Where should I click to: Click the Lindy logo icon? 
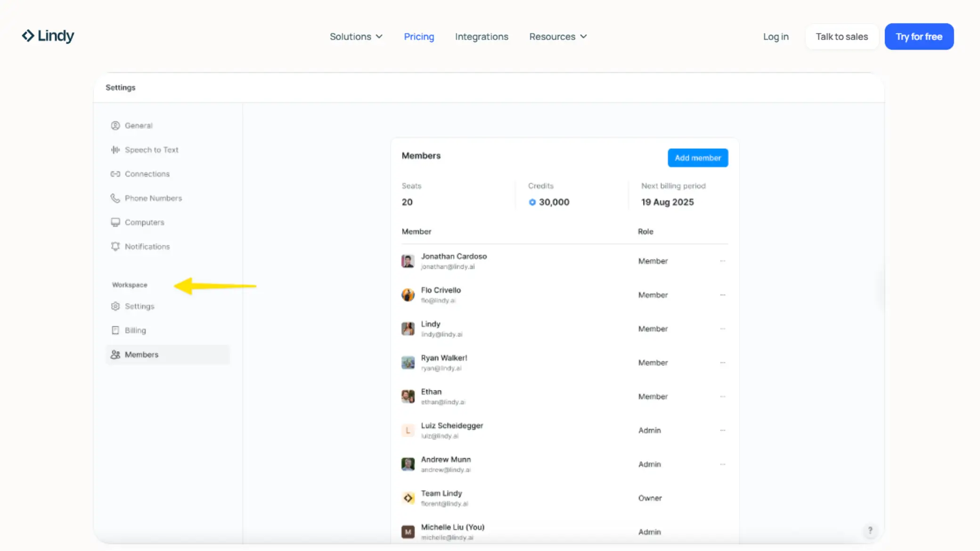point(28,36)
